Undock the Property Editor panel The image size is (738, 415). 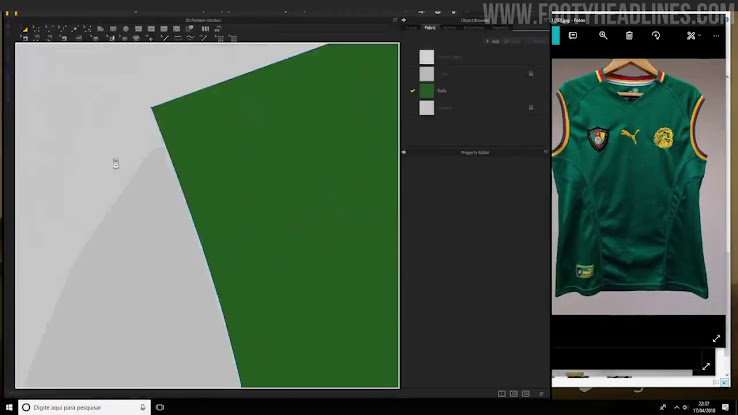546,152
